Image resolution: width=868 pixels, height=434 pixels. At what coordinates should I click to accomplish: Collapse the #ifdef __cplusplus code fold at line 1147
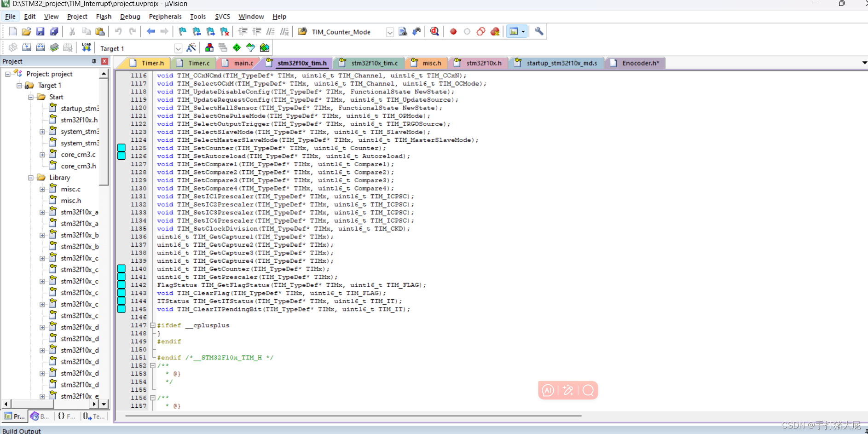(153, 325)
